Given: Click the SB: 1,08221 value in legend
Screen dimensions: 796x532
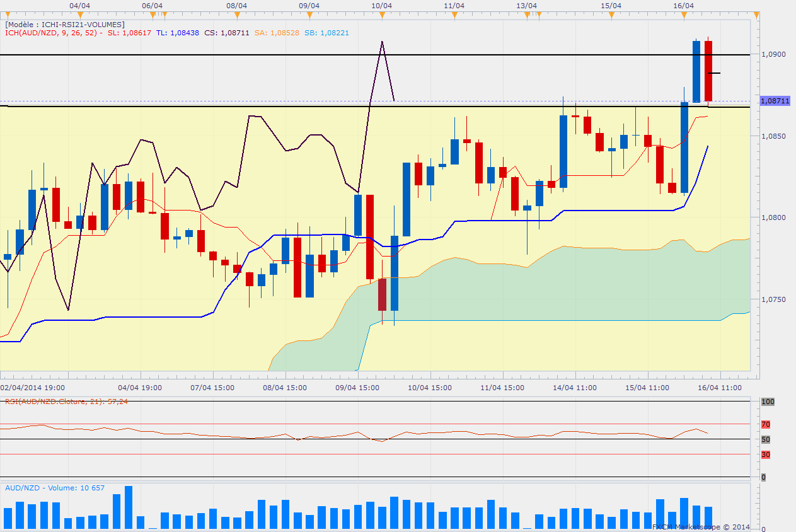Looking at the screenshot, I should tap(326, 32).
